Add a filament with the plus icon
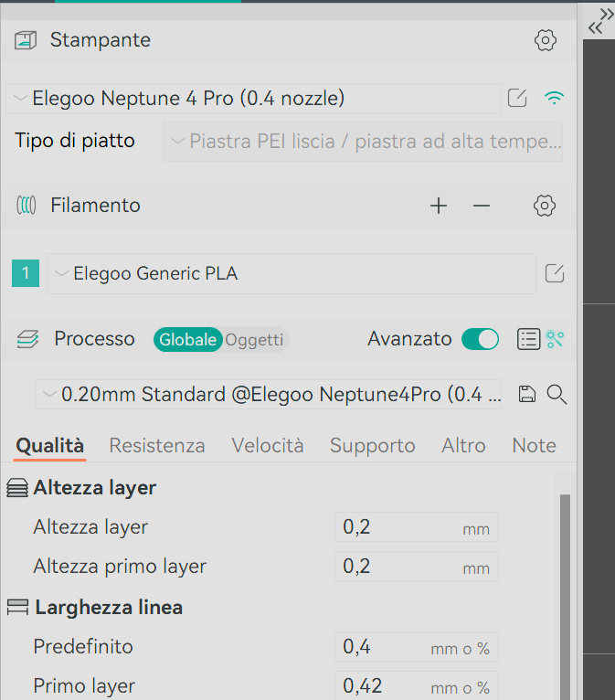This screenshot has height=700, width=615. (439, 207)
